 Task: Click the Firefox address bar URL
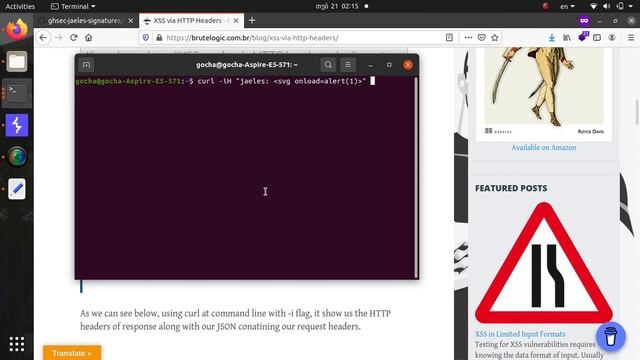[x=252, y=38]
